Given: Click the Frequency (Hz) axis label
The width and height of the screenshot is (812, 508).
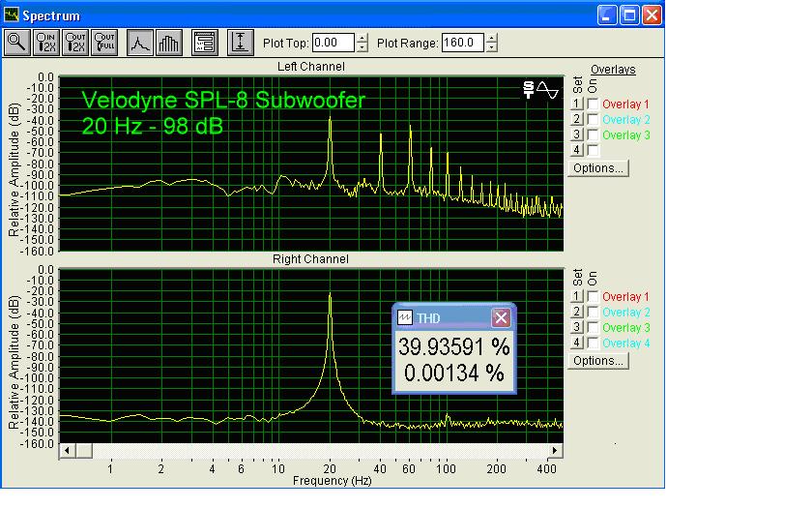Looking at the screenshot, I should pos(332,481).
